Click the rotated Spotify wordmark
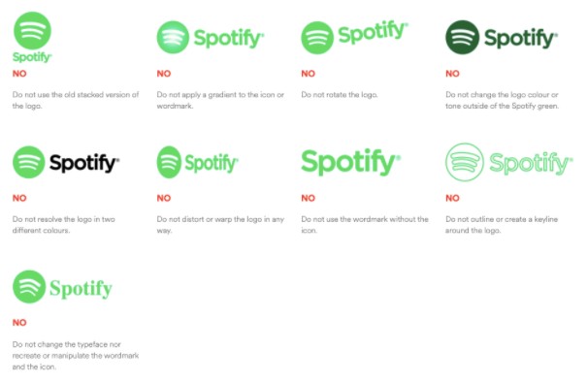Screen dimensions: 588x383 pyautogui.click(x=373, y=32)
